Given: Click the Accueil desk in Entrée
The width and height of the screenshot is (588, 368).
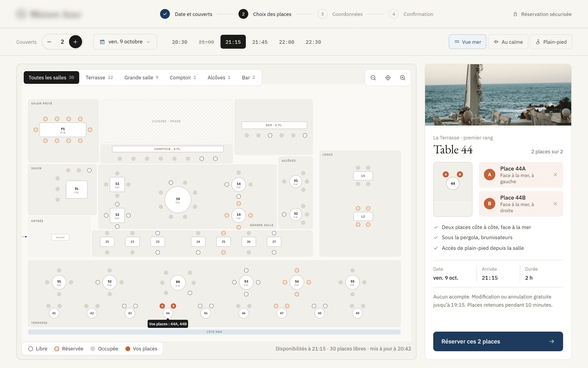Looking at the screenshot, I should pos(60,237).
